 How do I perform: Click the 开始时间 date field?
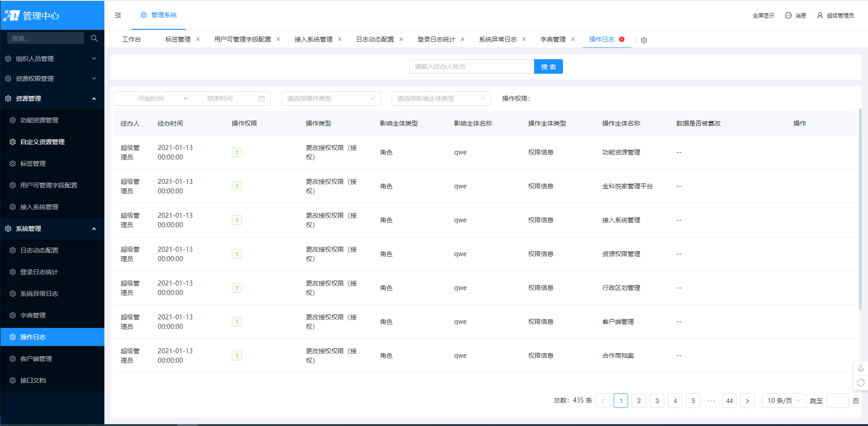click(x=151, y=98)
